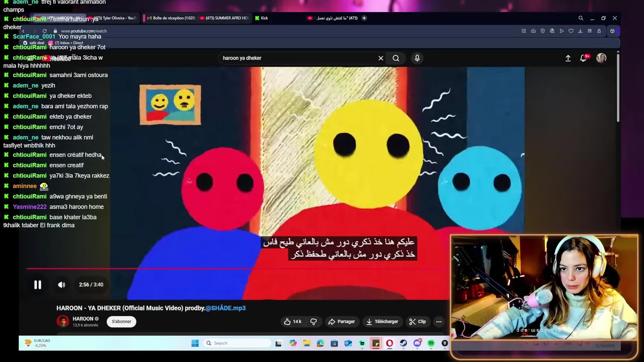Open the edit-page pencil icon in toolbar
The width and height of the screenshot is (644, 362).
524,31
